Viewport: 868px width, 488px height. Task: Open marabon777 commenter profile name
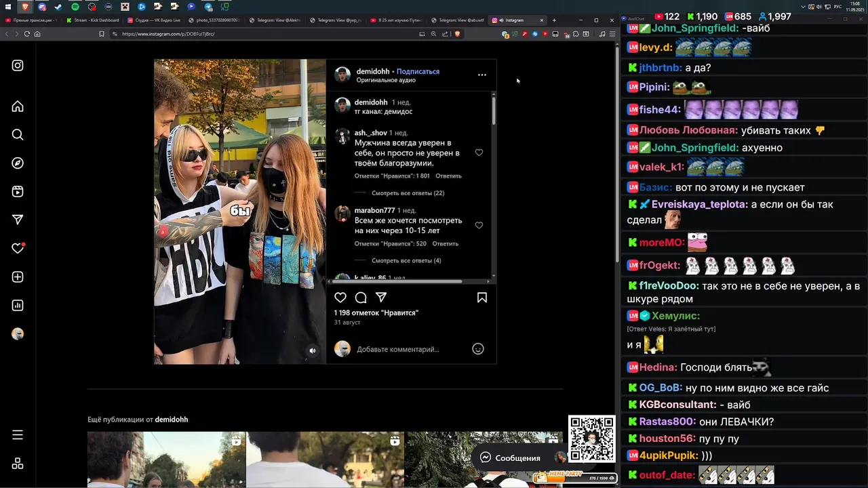point(374,210)
